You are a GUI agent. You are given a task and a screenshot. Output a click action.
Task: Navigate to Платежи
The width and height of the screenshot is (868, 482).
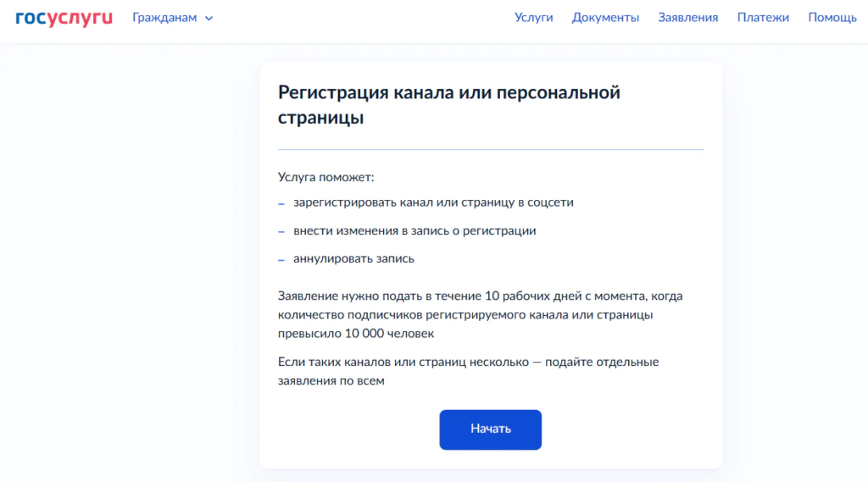coord(763,18)
